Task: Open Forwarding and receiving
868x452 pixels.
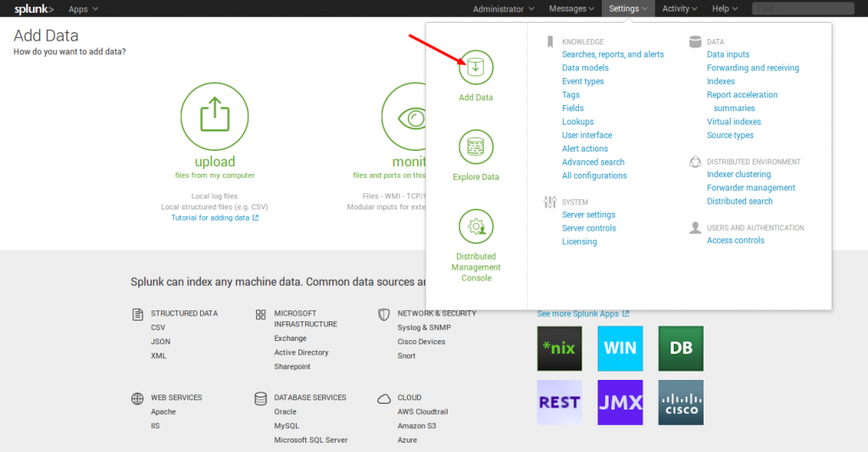Action: 753,68
